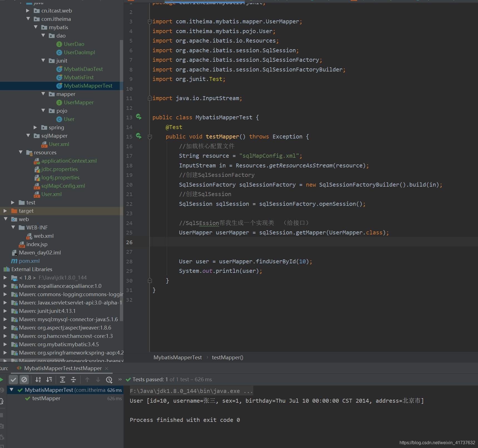Screen dimensions: 478x448
Task: Open index.jsp file
Action: click(37, 244)
